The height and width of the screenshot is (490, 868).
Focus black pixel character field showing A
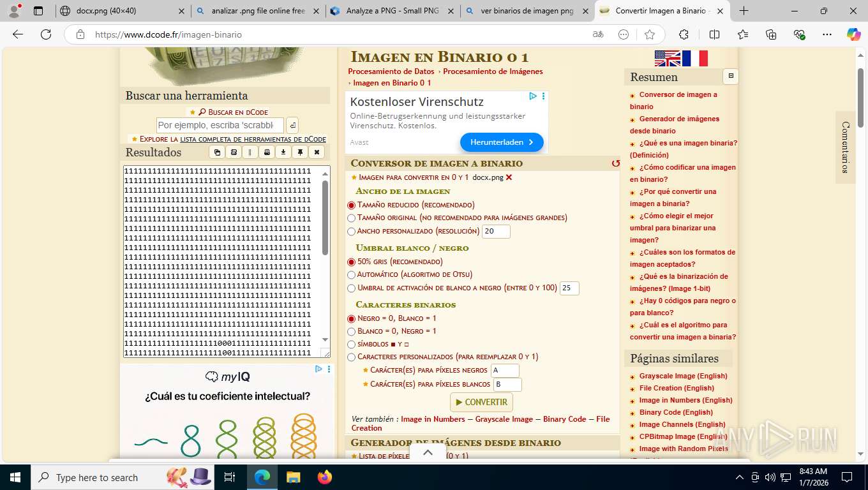coord(505,371)
